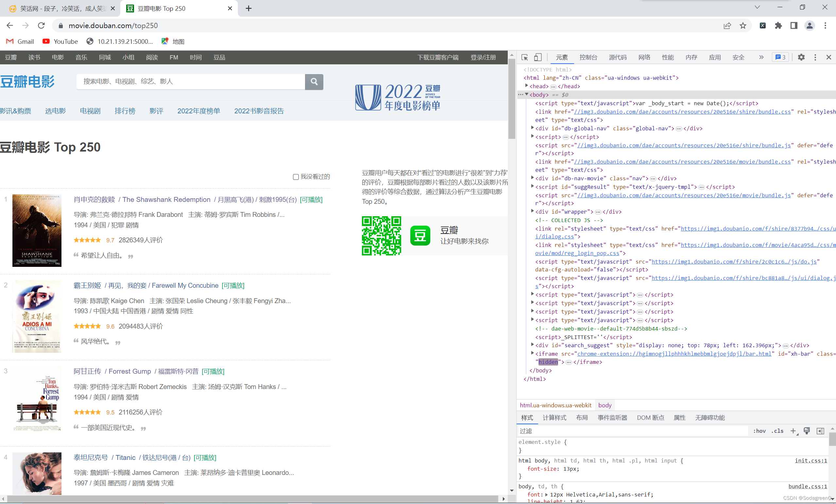Toggle rendering emulation paintbrush icon

tap(807, 431)
